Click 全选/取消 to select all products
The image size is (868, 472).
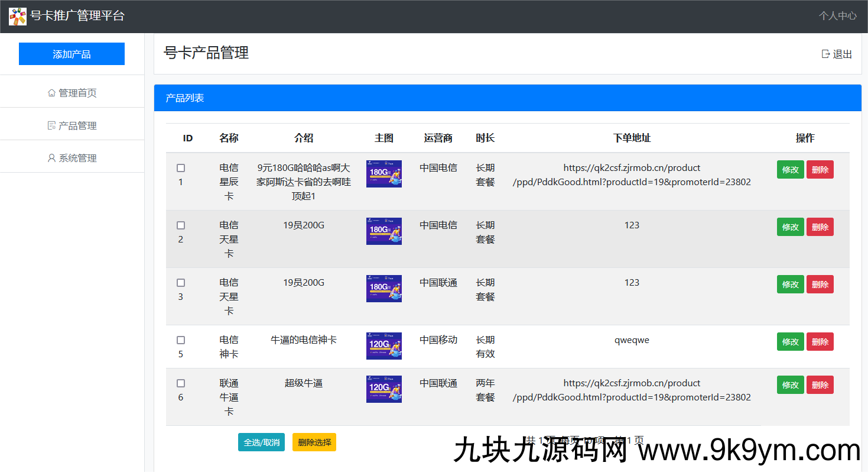tap(261, 442)
